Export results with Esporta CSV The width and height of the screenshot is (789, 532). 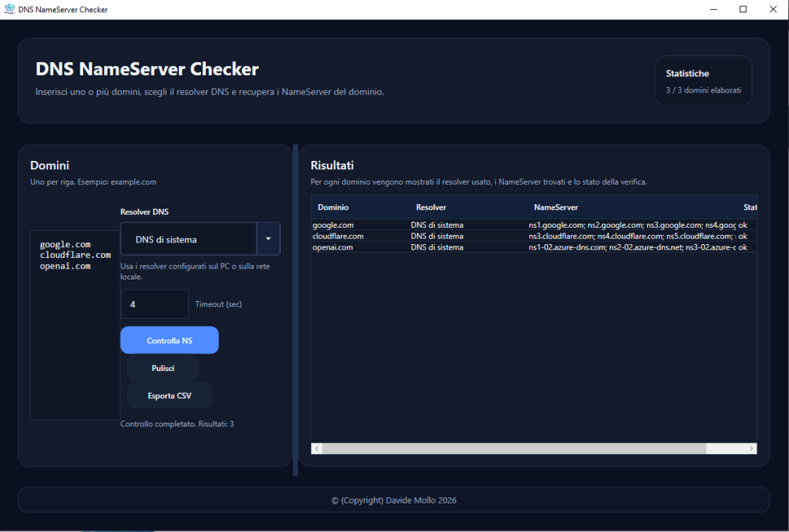170,396
